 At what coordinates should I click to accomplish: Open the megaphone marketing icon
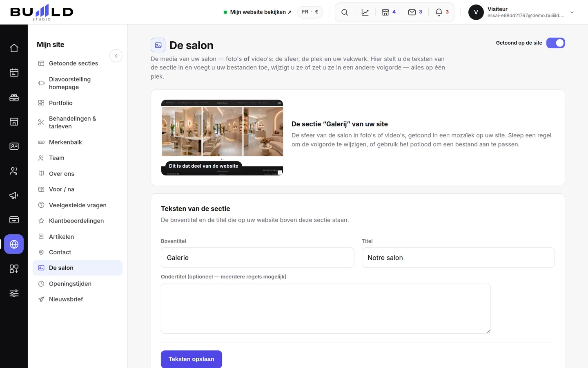tap(14, 195)
